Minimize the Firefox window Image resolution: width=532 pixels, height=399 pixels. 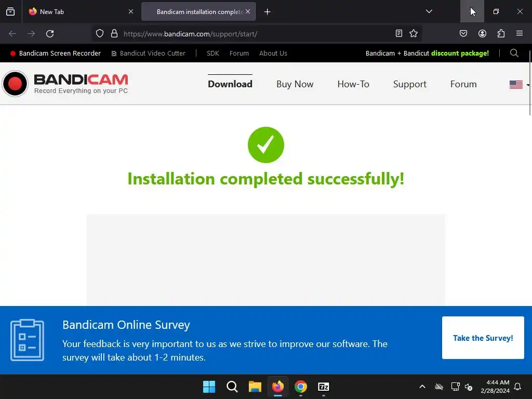coord(472,11)
